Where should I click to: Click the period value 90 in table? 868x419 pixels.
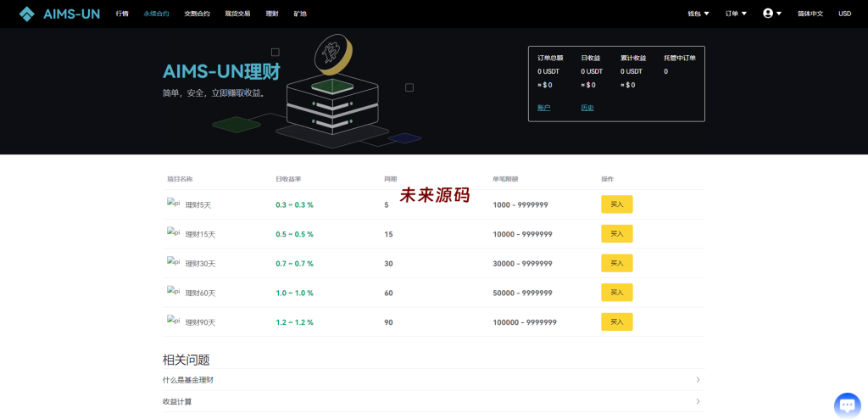(388, 322)
